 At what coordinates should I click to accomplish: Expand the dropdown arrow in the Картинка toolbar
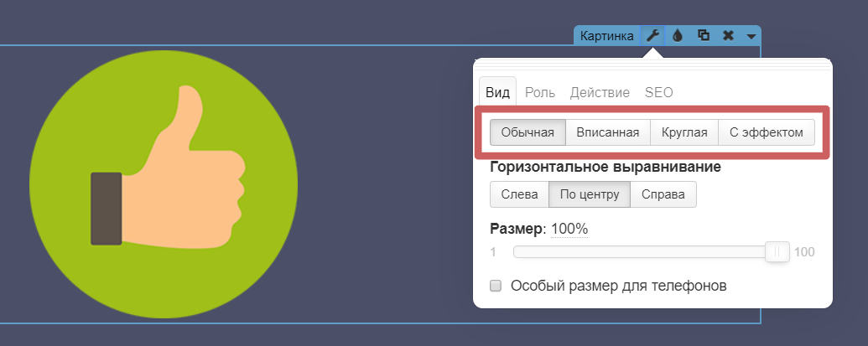click(x=751, y=36)
